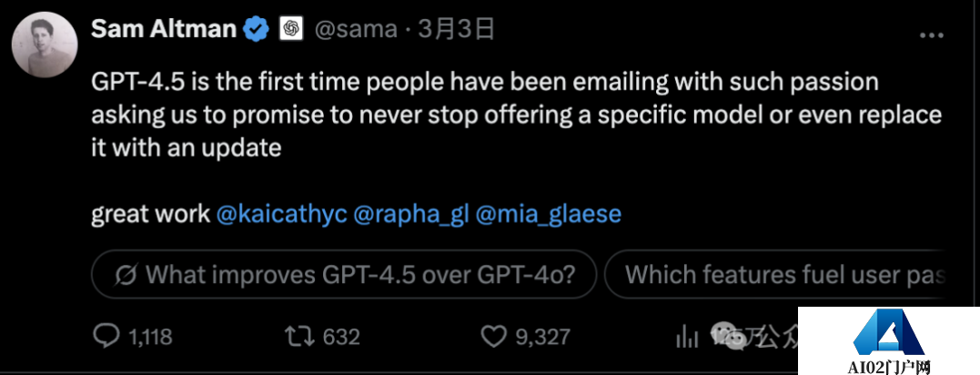This screenshot has height=375, width=980.
Task: Open the @sama handle link
Action: tap(356, 30)
